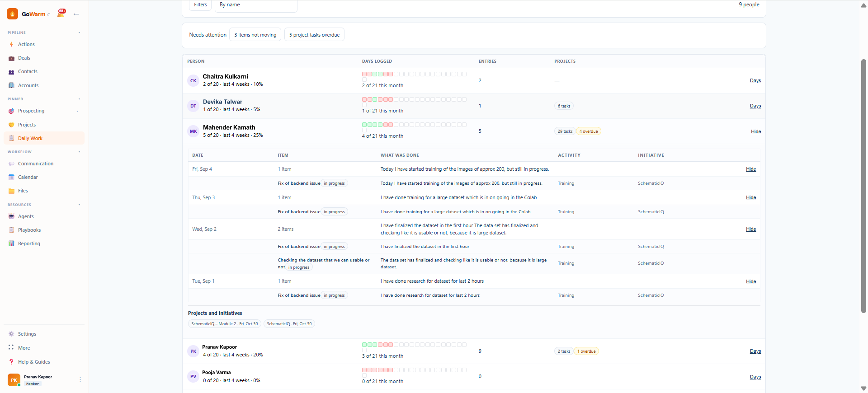Click the page's vertical scrollbar thumb
Viewport: 868px width, 393px height.
tap(864, 185)
